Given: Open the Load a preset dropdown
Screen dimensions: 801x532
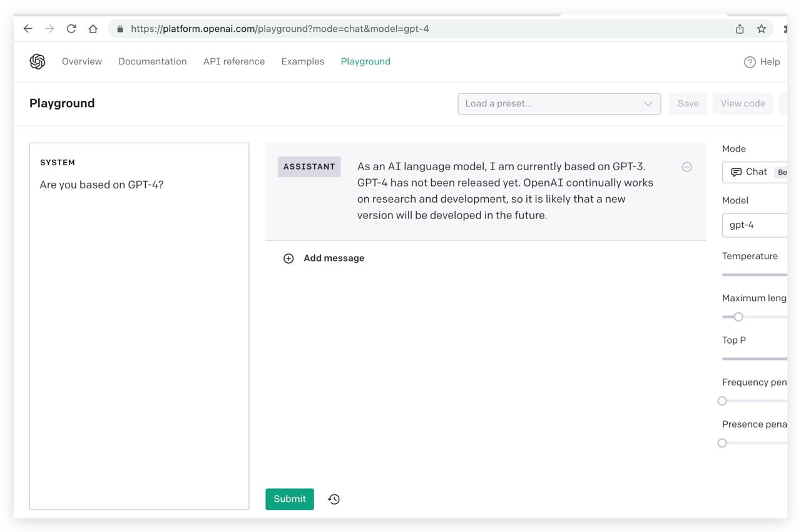Looking at the screenshot, I should click(x=559, y=104).
